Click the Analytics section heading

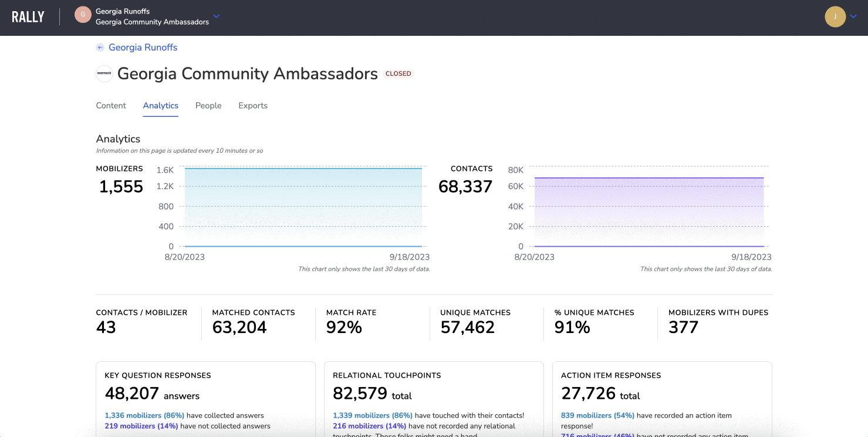118,139
